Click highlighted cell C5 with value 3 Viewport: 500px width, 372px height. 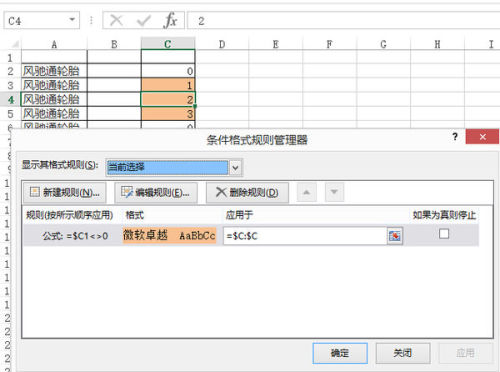[x=168, y=114]
